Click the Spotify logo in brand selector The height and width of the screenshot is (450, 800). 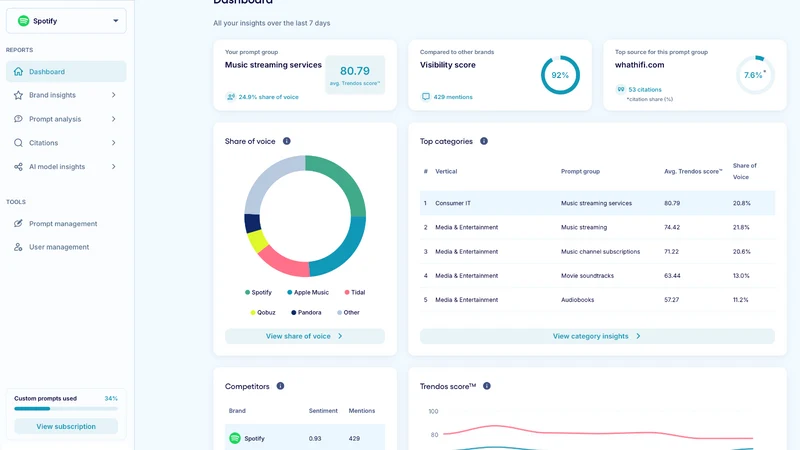[23, 21]
